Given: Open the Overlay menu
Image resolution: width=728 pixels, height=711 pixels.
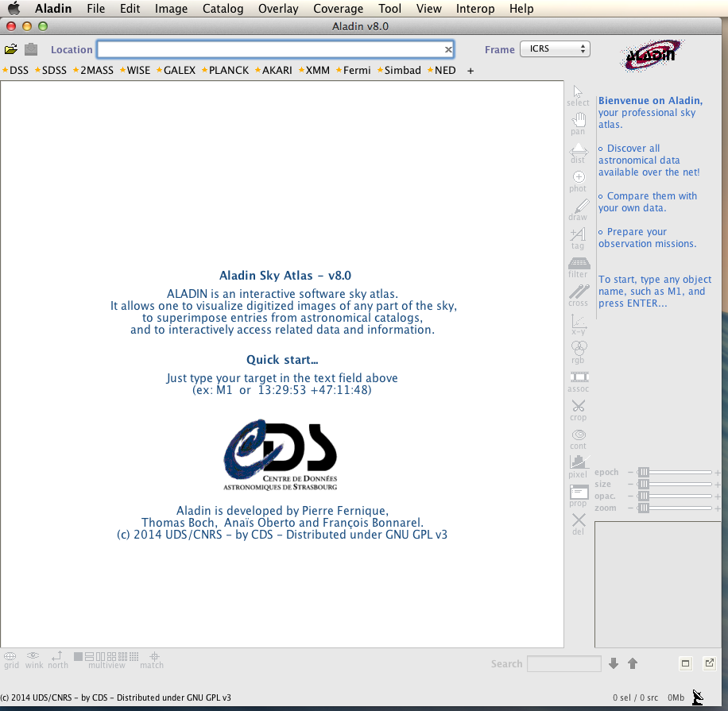Looking at the screenshot, I should click(x=278, y=9).
